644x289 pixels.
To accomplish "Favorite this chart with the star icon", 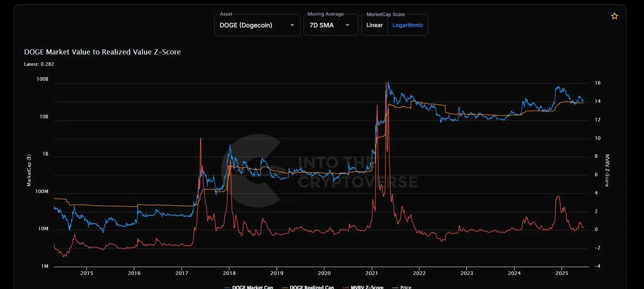I will 614,16.
